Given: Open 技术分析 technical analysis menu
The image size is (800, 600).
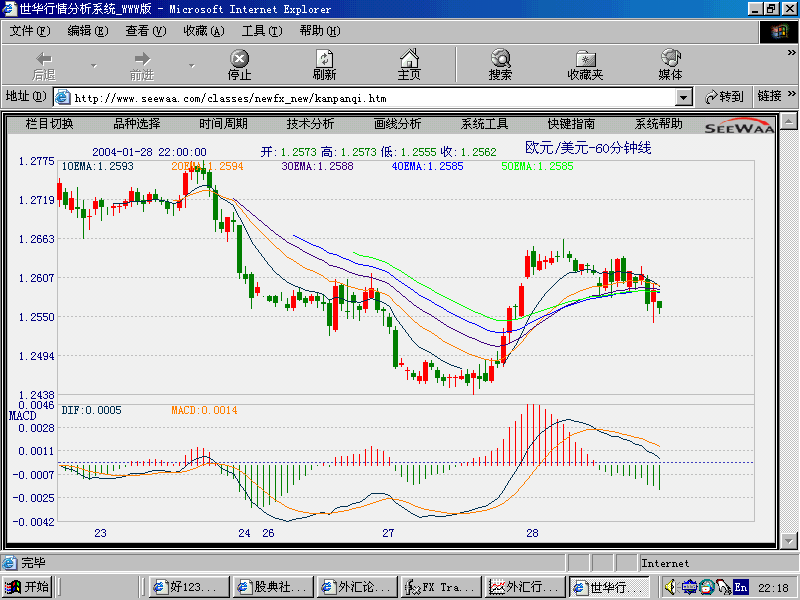Looking at the screenshot, I should coord(310,123).
